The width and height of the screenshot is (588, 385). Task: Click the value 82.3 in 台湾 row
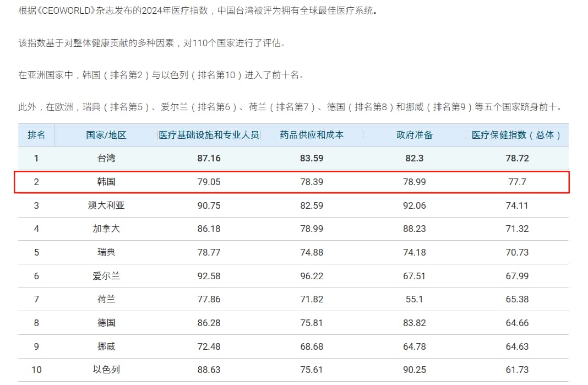coord(415,159)
